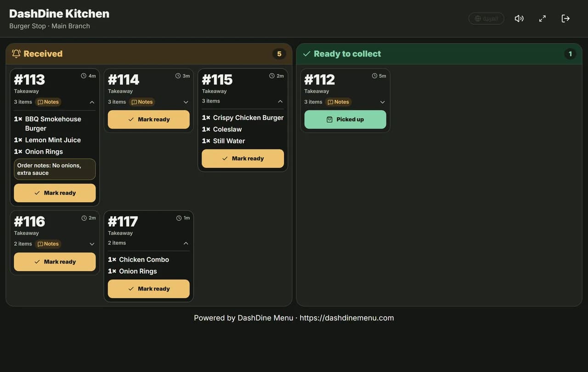
Task: Collapse order #115 details chevron
Action: coord(280,101)
